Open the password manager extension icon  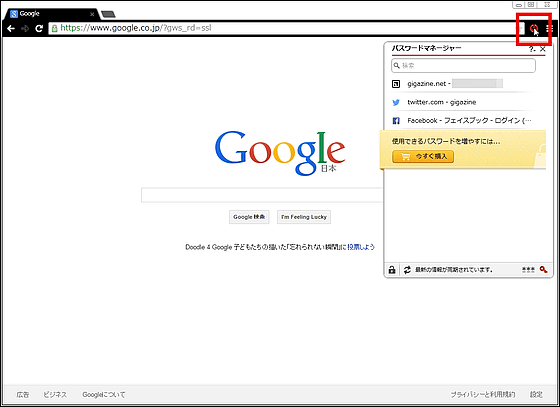534,28
